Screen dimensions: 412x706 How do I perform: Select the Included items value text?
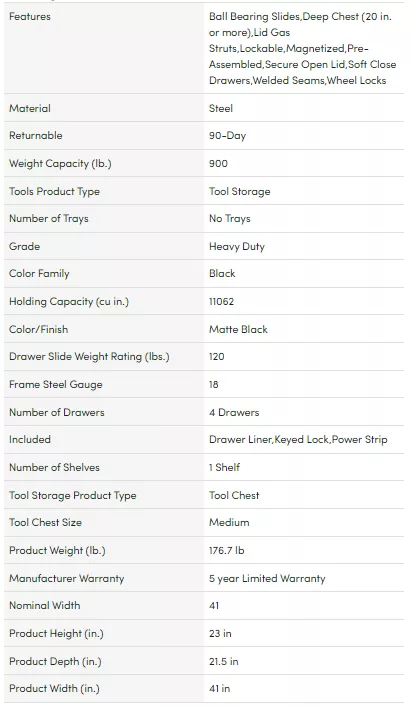pyautogui.click(x=298, y=439)
